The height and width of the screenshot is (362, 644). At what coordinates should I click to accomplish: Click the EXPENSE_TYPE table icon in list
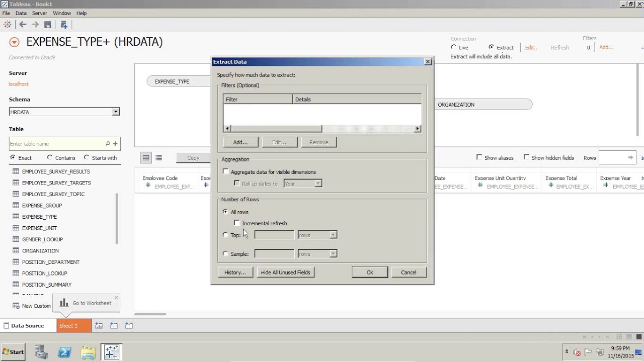point(16,217)
